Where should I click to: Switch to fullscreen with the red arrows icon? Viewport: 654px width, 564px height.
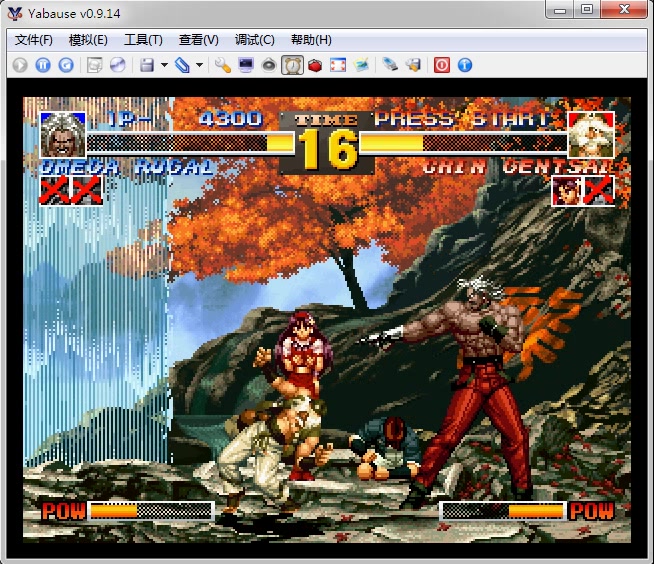click(x=338, y=65)
